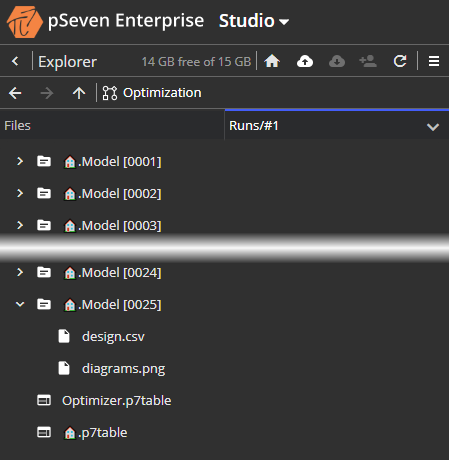Collapse the Explorer pane with left chevron
Viewport: 449px width, 460px height.
(15, 61)
